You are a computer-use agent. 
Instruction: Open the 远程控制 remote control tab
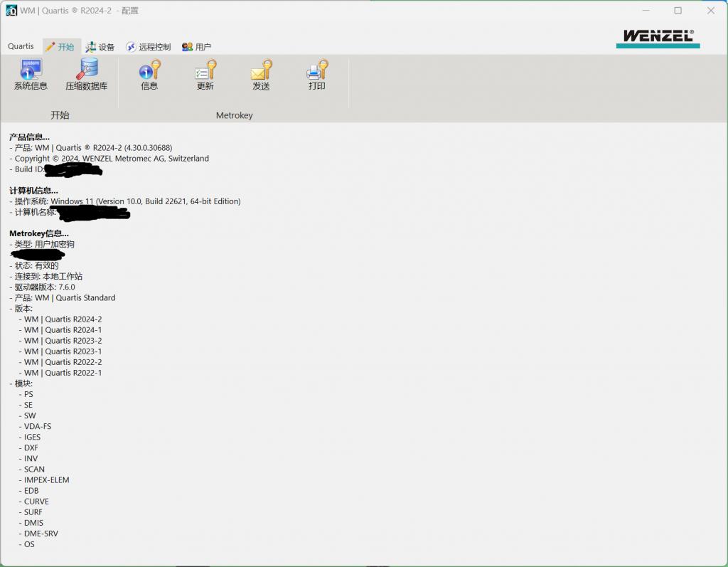click(149, 47)
